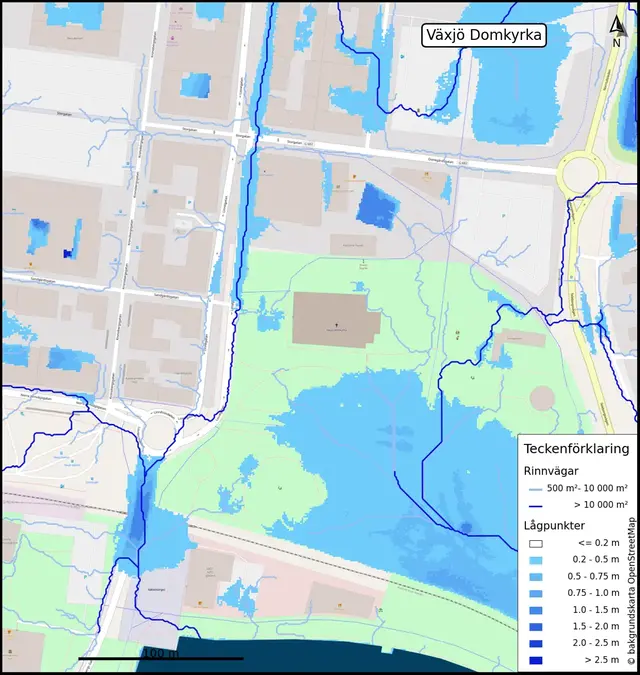Image resolution: width=640 pixels, height=675 pixels.
Task: Click the dark blue > 10 000 m² line symbol
Action: [x=536, y=508]
